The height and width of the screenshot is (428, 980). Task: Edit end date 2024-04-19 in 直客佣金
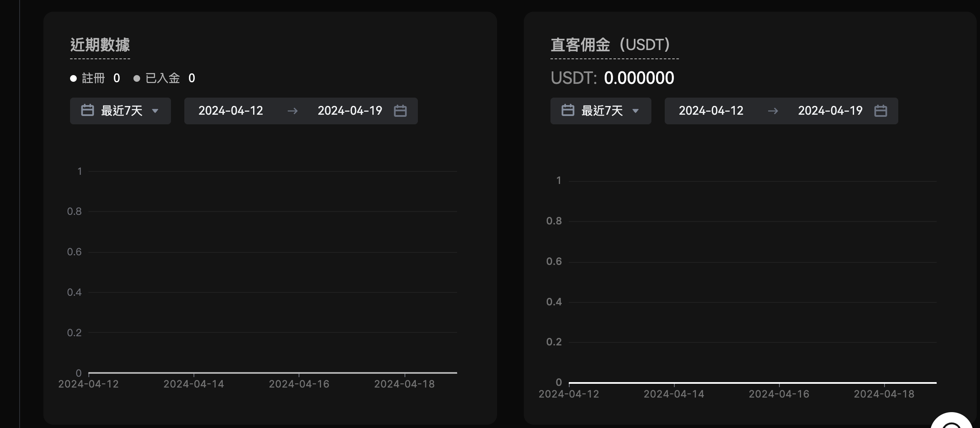[830, 111]
